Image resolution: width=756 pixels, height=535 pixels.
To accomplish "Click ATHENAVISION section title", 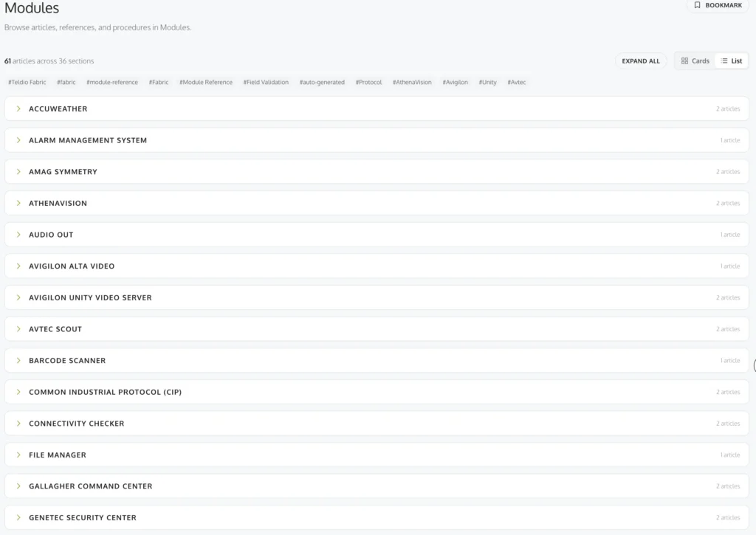I will 58,204.
